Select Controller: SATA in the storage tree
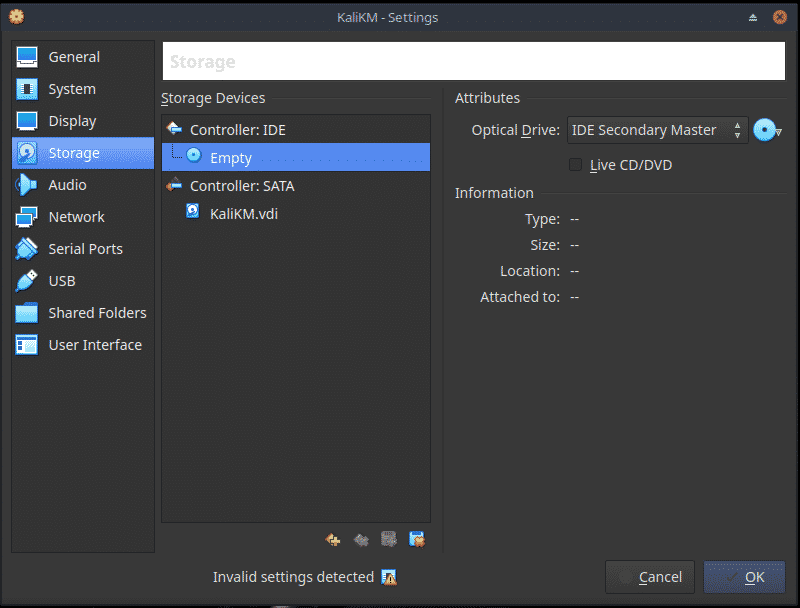 click(241, 185)
